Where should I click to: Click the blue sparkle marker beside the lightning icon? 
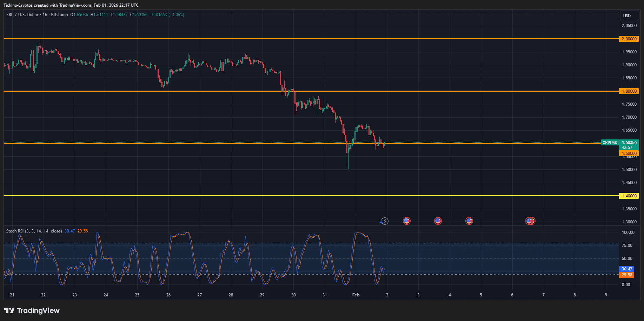pyautogui.click(x=380, y=222)
